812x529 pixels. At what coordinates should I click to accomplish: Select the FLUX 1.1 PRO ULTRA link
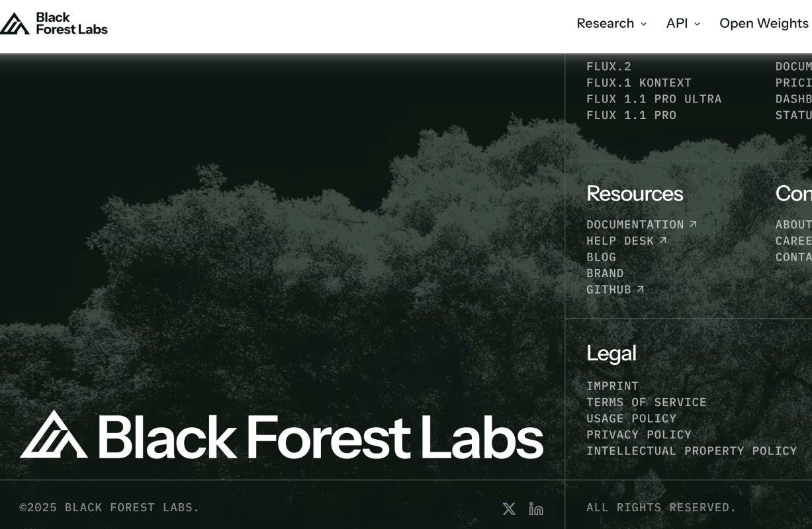(x=654, y=99)
